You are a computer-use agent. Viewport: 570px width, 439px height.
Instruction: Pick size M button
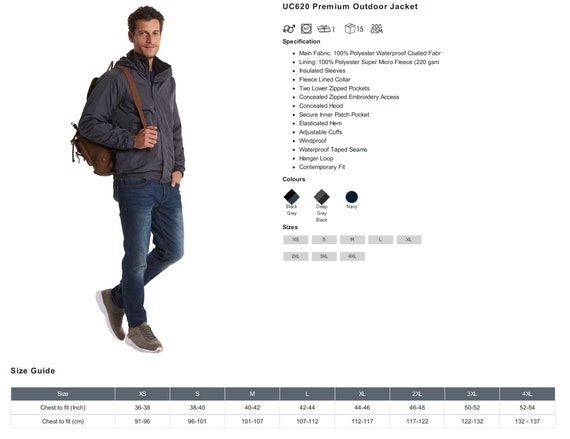point(352,240)
